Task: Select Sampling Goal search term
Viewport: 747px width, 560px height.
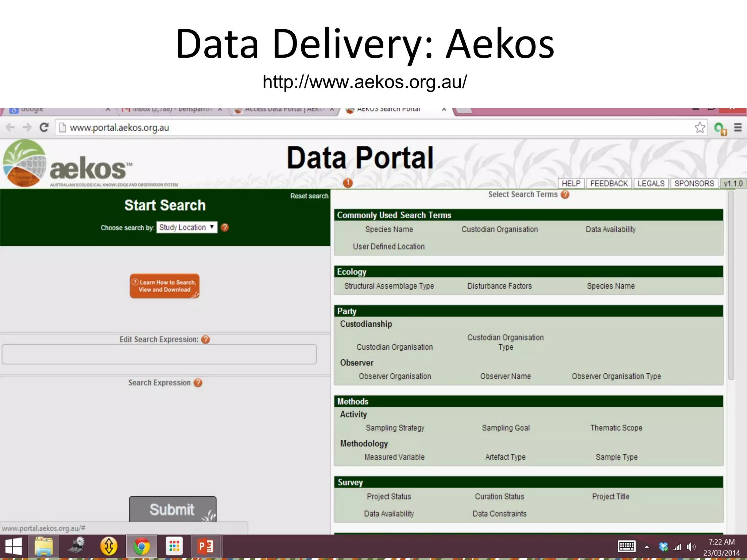Action: point(506,428)
